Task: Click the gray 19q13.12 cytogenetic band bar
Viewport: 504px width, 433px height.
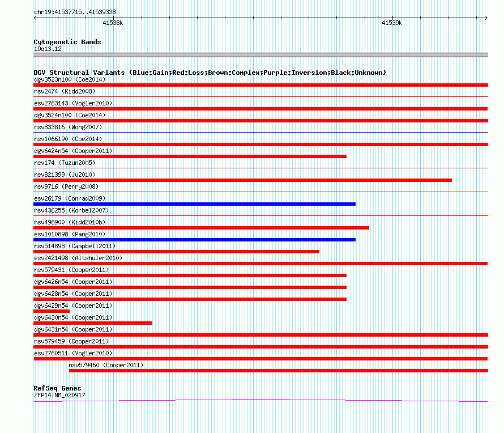Action: point(260,56)
